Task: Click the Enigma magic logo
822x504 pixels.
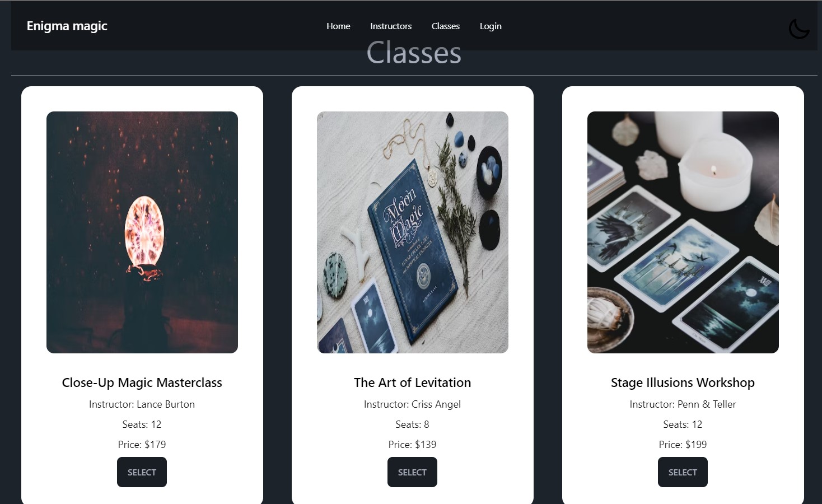Action: (x=67, y=26)
